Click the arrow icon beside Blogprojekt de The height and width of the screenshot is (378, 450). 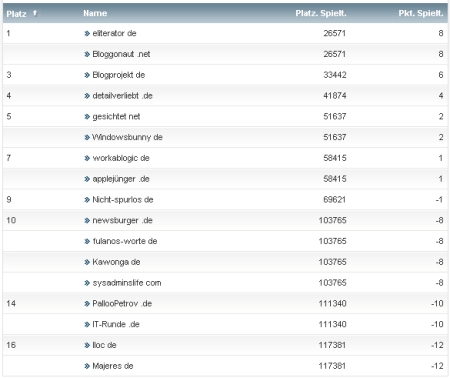87,75
